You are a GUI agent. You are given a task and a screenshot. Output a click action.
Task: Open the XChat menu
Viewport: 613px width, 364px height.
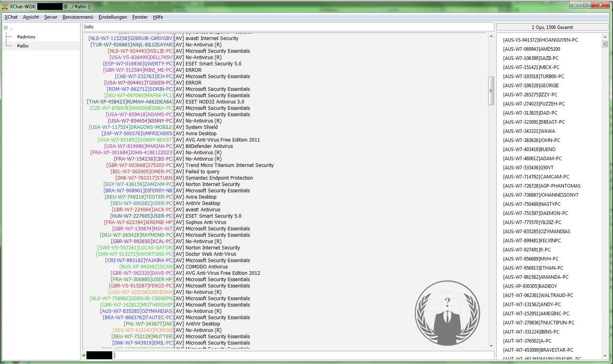pos(11,17)
